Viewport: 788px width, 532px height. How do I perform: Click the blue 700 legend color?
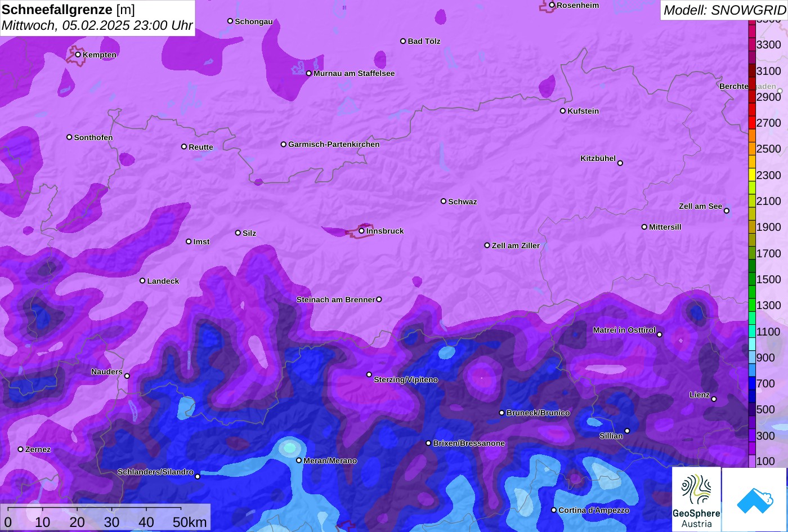pos(752,383)
